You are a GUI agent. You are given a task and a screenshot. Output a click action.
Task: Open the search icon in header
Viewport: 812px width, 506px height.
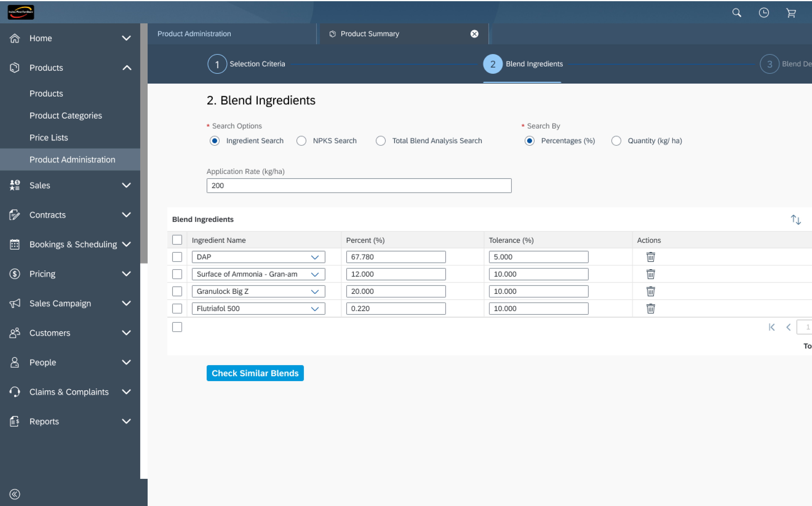736,13
